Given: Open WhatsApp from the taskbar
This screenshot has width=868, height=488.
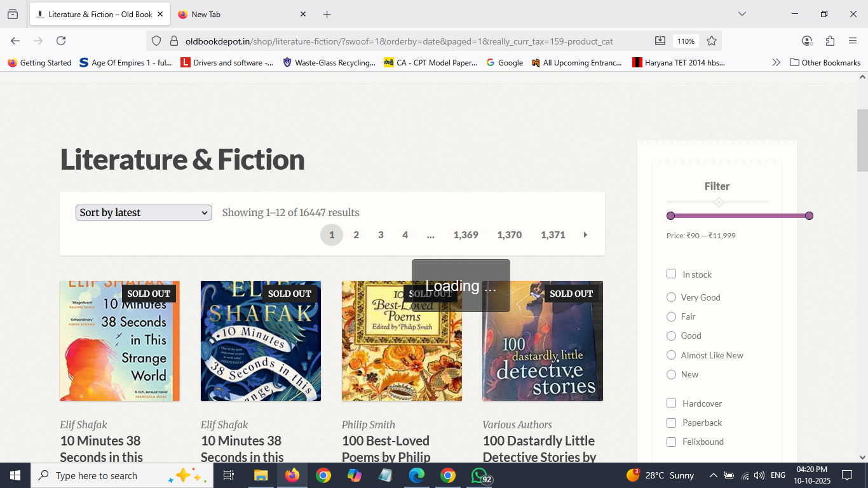Looking at the screenshot, I should [x=480, y=475].
